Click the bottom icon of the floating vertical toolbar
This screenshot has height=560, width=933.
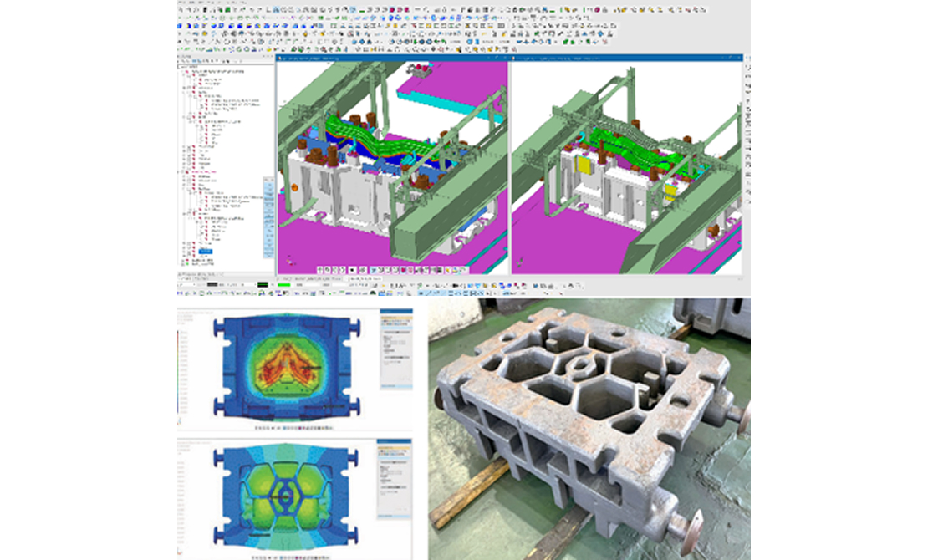point(268,253)
